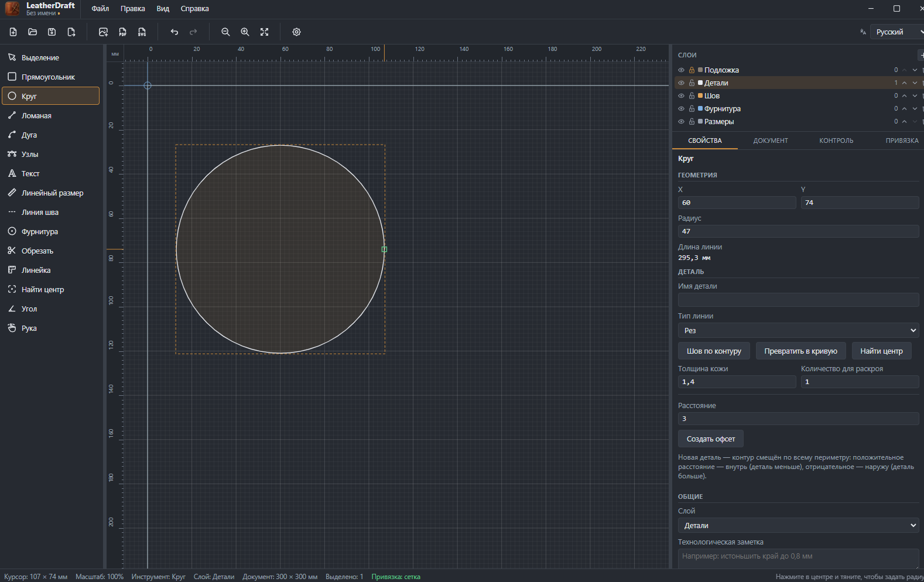Open file via the folder icon
This screenshot has width=924, height=582.
pos(33,32)
